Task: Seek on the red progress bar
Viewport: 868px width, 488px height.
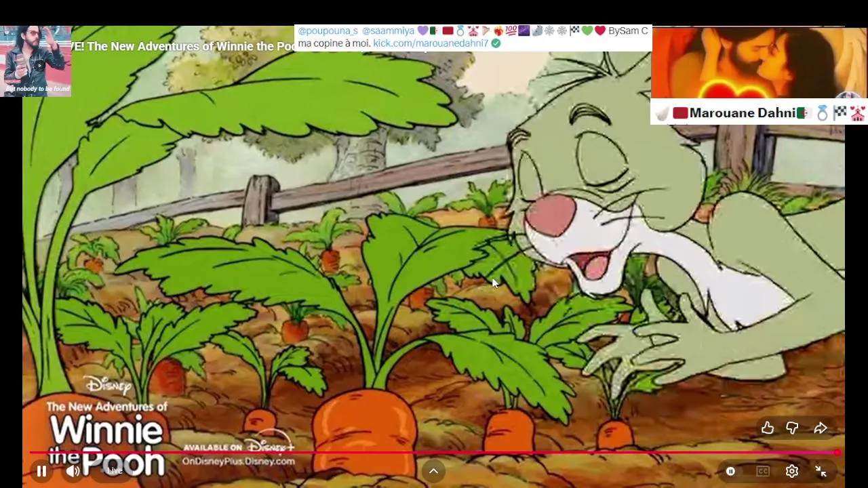Action: pyautogui.click(x=434, y=453)
